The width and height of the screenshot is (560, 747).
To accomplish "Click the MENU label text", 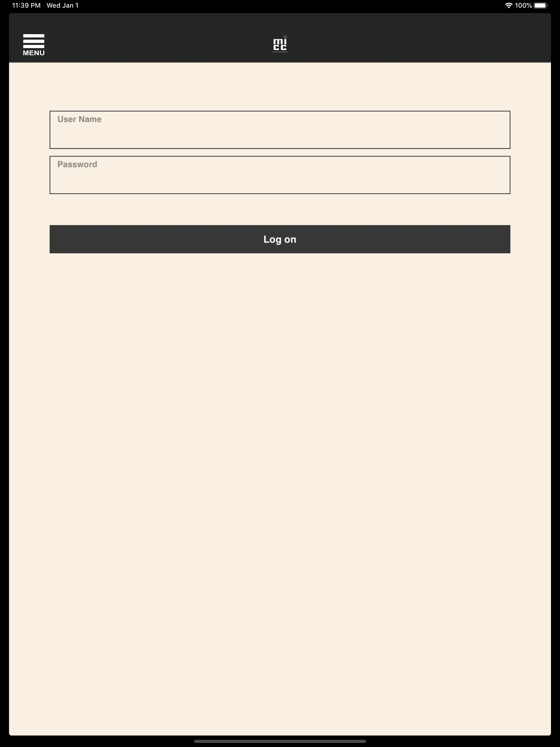I will pyautogui.click(x=34, y=53).
